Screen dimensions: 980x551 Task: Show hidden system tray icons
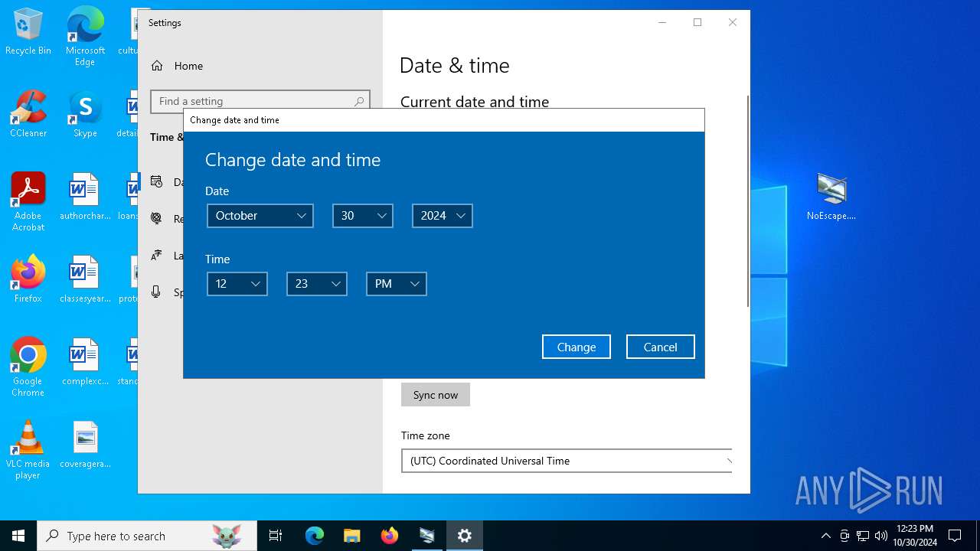click(x=825, y=536)
